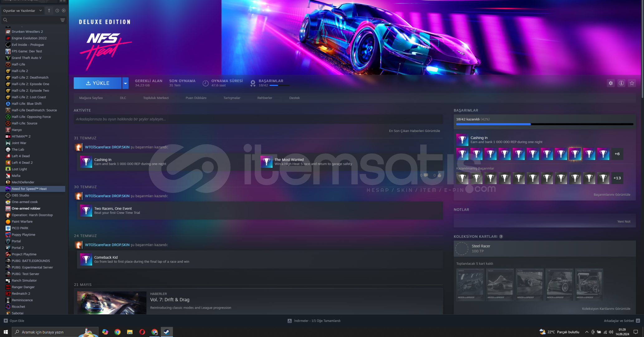Screen dimensions: 644x337
Task: Open the Drift & Drag news thumbnail
Action: tap(112, 303)
